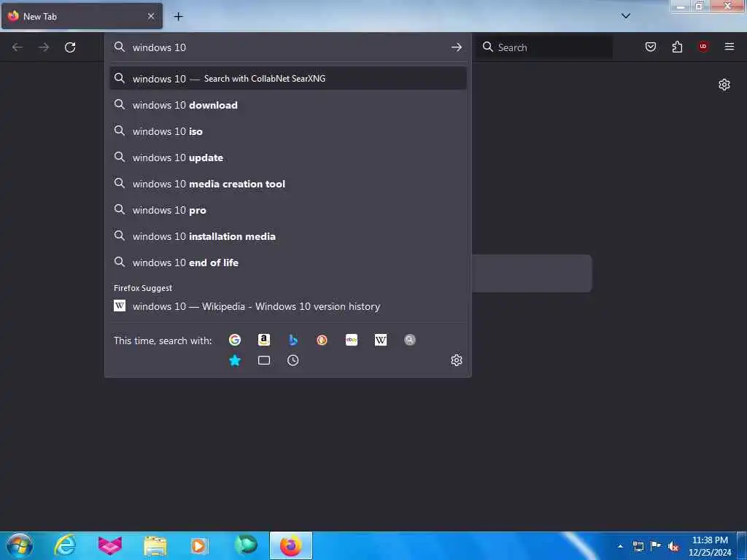Reload the current page
The width and height of the screenshot is (747, 560).
point(70,47)
